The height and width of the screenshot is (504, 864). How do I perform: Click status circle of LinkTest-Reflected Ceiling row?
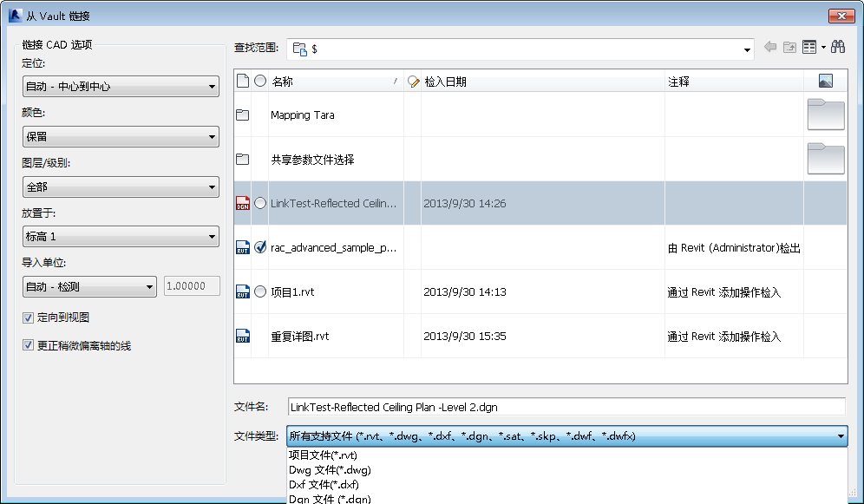point(260,203)
